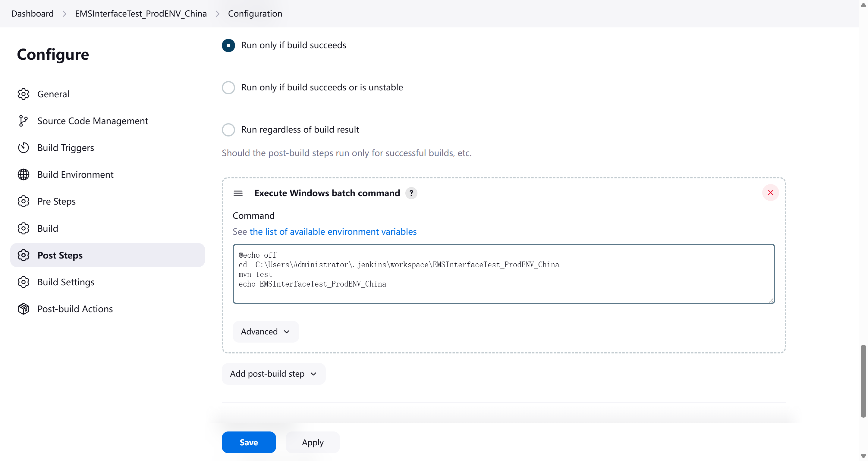This screenshot has height=461, width=868.
Task: Click inside the batch Command text area
Action: coord(503,274)
